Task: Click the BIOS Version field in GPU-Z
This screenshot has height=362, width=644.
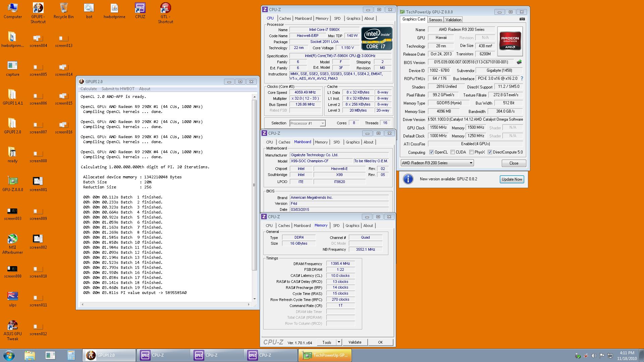Action: point(471,62)
